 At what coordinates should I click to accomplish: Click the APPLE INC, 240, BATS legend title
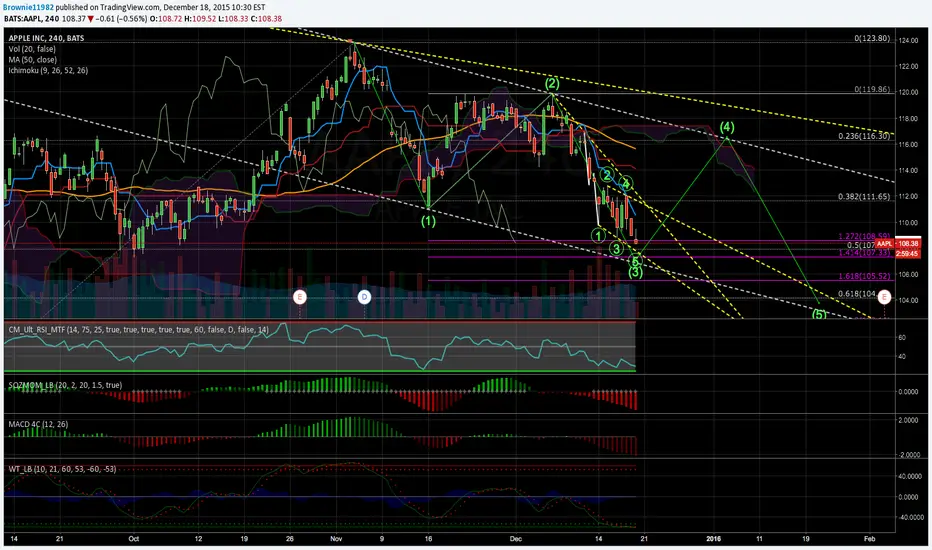pos(46,38)
